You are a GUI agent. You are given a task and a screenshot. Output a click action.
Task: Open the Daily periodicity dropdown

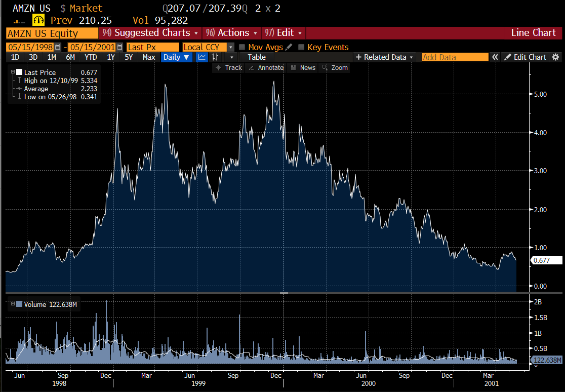(x=176, y=57)
